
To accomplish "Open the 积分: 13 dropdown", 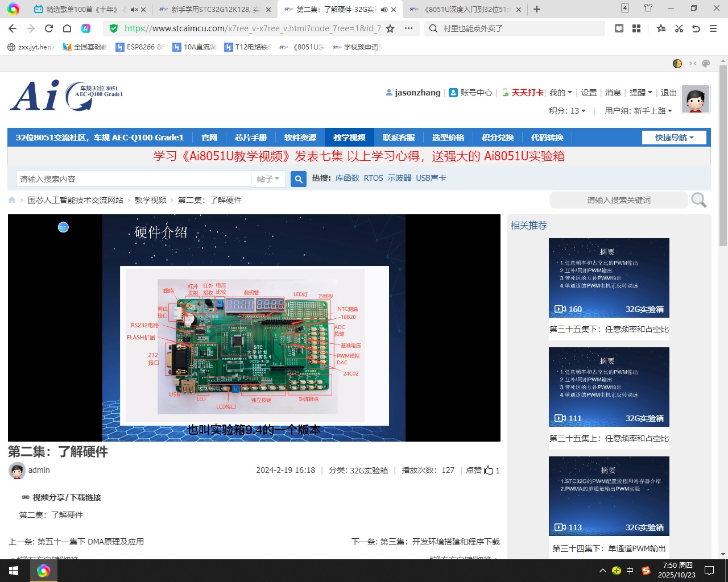I will point(567,111).
